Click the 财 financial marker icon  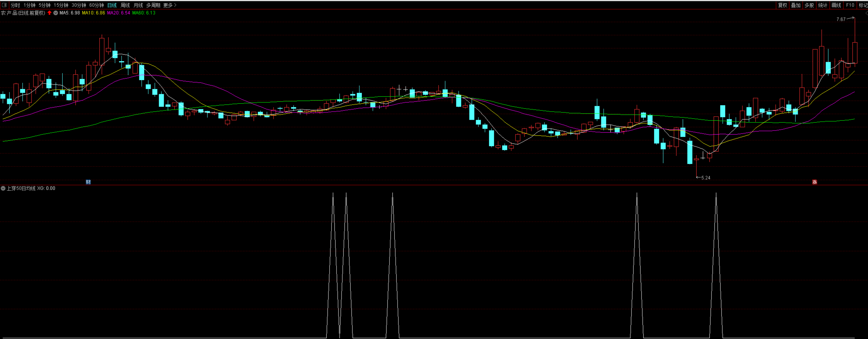(88, 182)
